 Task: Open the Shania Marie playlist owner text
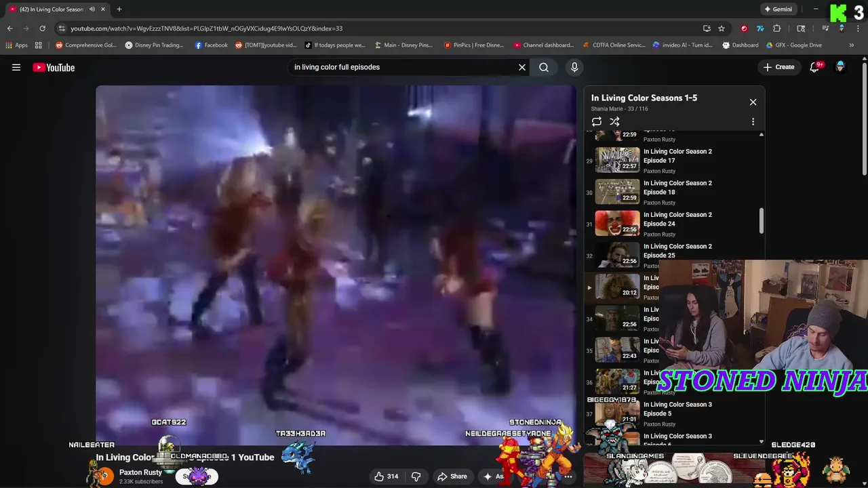tap(608, 108)
